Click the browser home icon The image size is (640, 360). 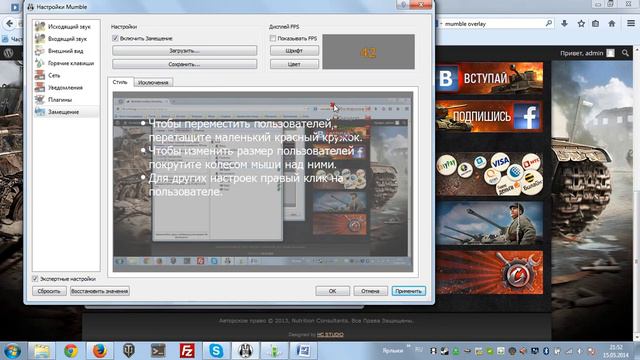[612, 24]
